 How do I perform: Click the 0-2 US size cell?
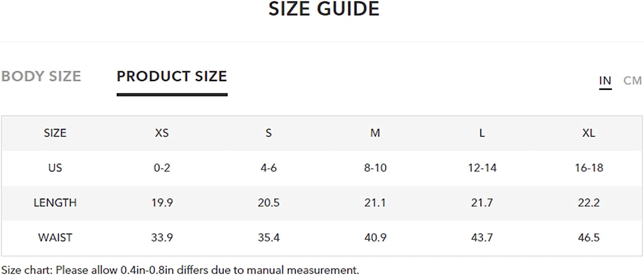[162, 168]
